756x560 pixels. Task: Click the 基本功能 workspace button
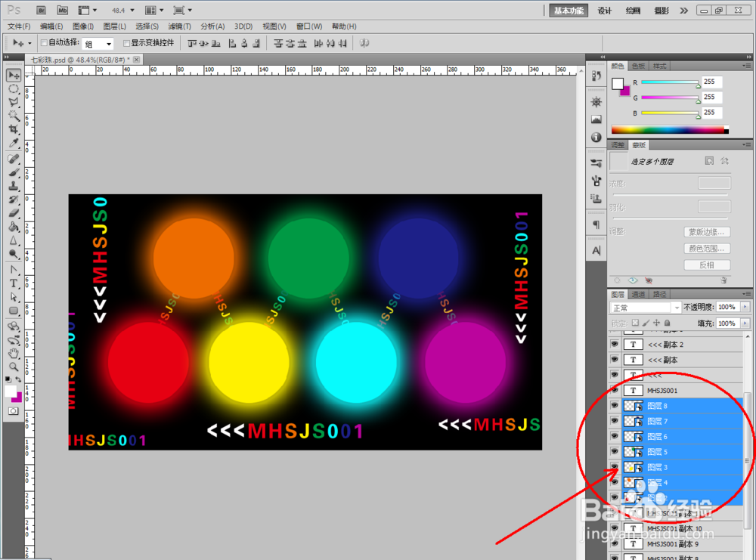569,11
